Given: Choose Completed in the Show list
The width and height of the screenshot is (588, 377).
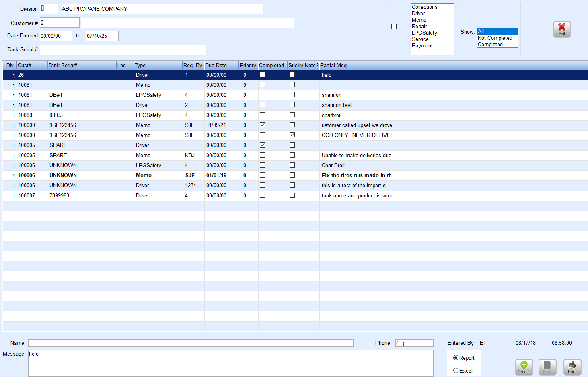Looking at the screenshot, I should pos(497,44).
